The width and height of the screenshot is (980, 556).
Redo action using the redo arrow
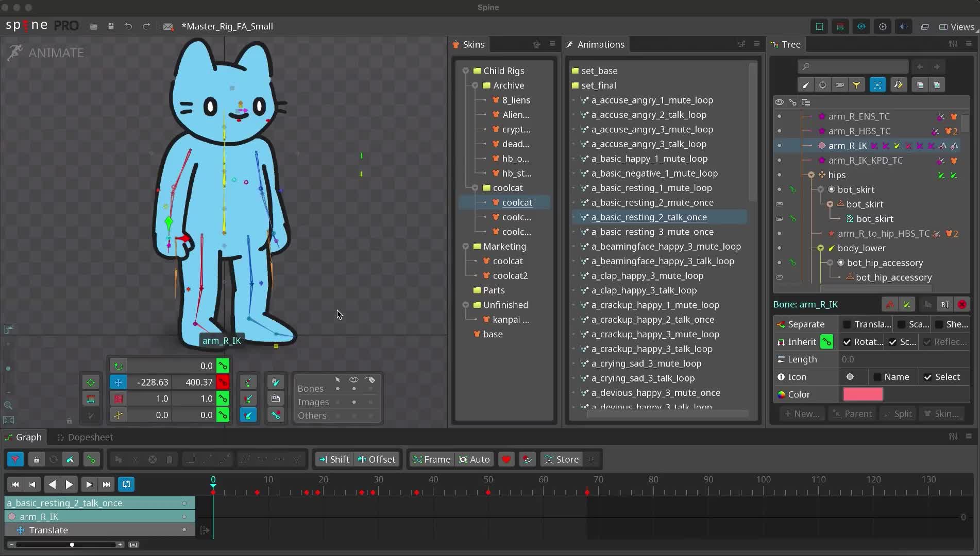146,26
